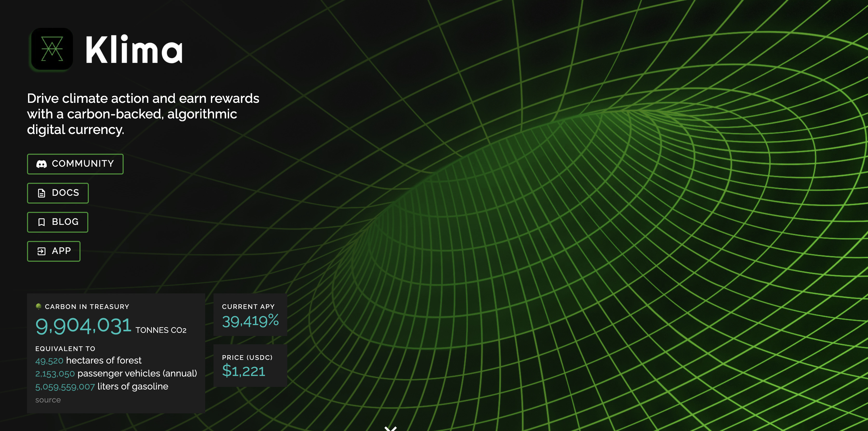Click the scroll-down chevron at page bottom
This screenshot has width=868, height=431.
pos(391,429)
